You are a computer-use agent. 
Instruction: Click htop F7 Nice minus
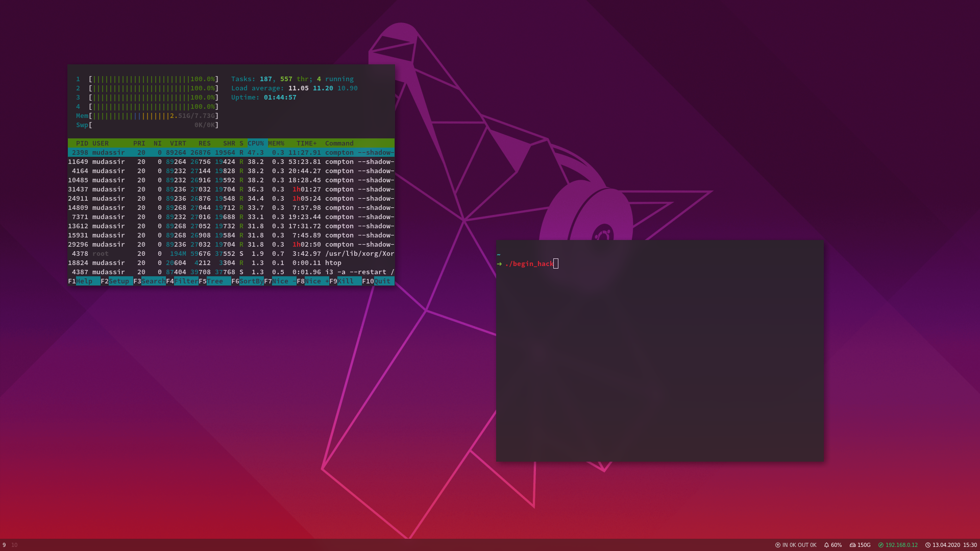click(x=280, y=281)
